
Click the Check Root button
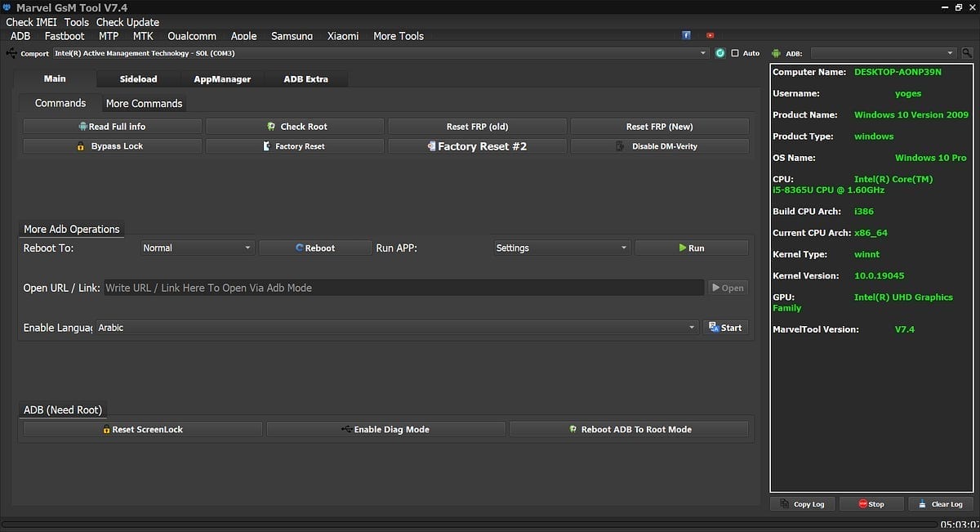pos(295,127)
